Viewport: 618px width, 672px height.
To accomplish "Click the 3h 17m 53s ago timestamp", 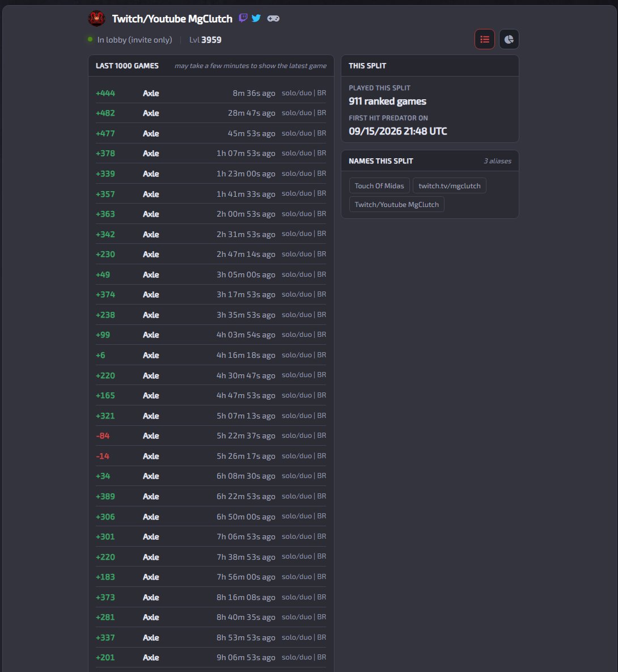I will tap(246, 294).
